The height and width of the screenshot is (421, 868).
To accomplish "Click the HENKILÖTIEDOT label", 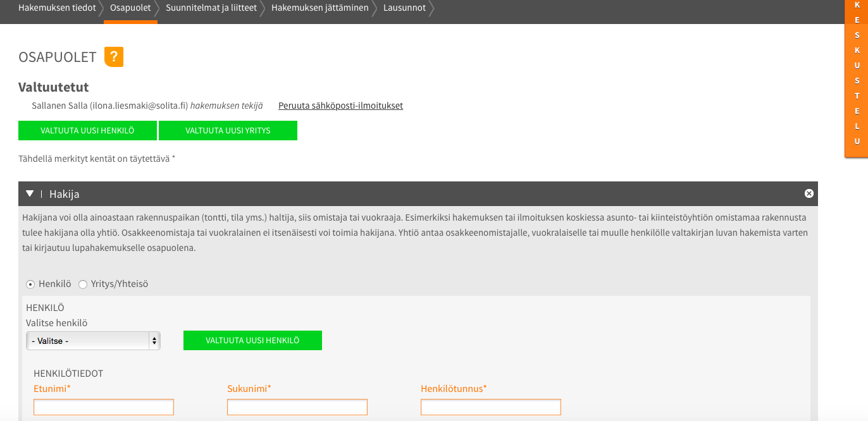I will [68, 374].
